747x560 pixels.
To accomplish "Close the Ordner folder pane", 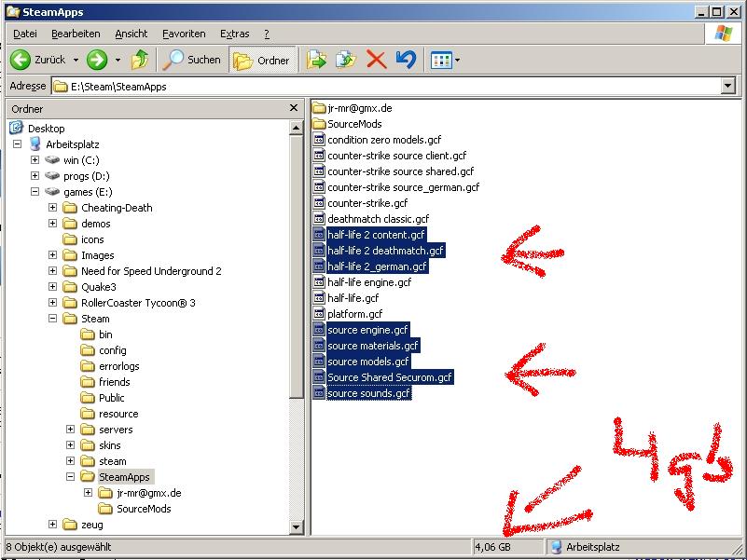I will pyautogui.click(x=294, y=108).
